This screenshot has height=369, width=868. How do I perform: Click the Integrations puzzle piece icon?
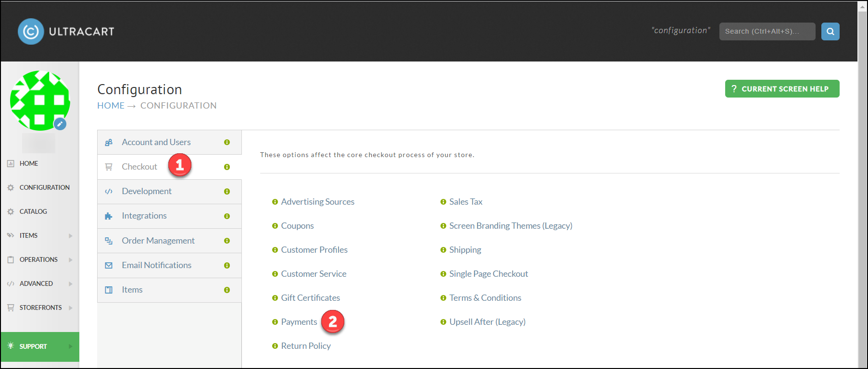point(109,216)
